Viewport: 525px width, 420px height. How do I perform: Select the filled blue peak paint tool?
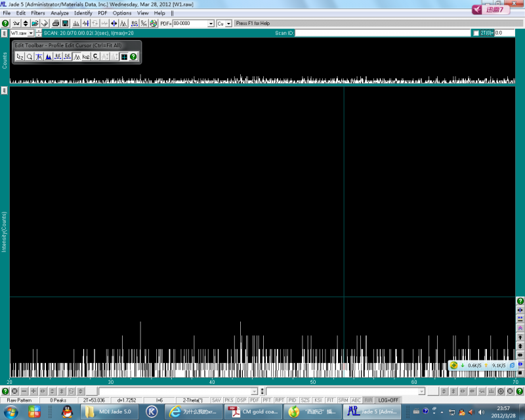click(49, 56)
